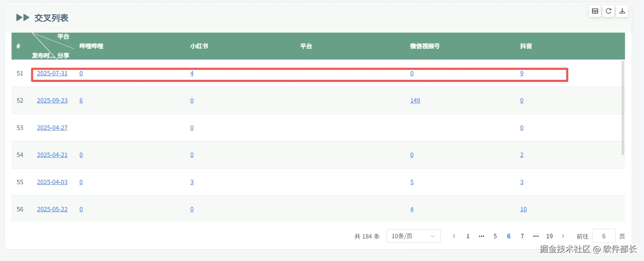Open date link 2025-07-31
This screenshot has width=644, height=261.
pyautogui.click(x=52, y=73)
